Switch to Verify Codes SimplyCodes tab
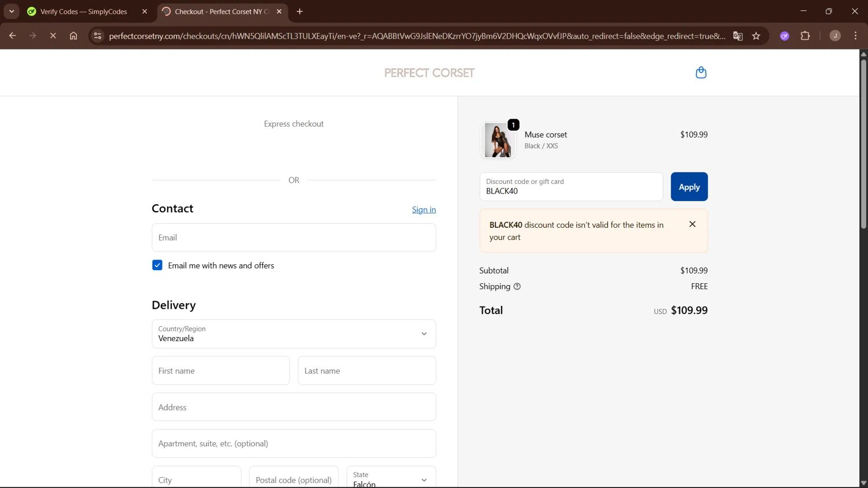868x488 pixels. click(x=84, y=12)
